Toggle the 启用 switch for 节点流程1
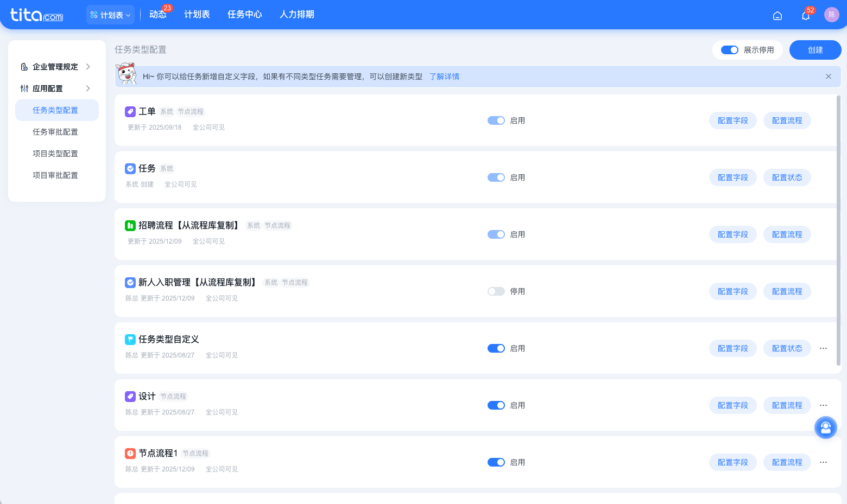 tap(496, 462)
